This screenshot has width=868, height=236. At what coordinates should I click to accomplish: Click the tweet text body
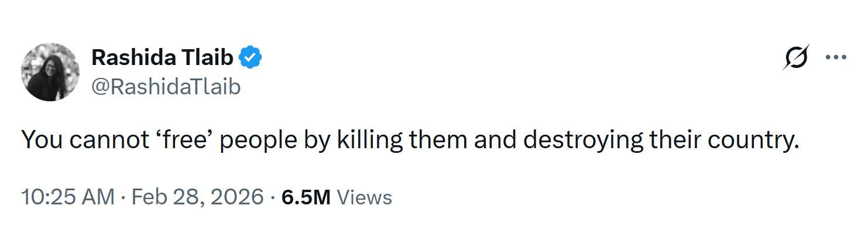410,141
